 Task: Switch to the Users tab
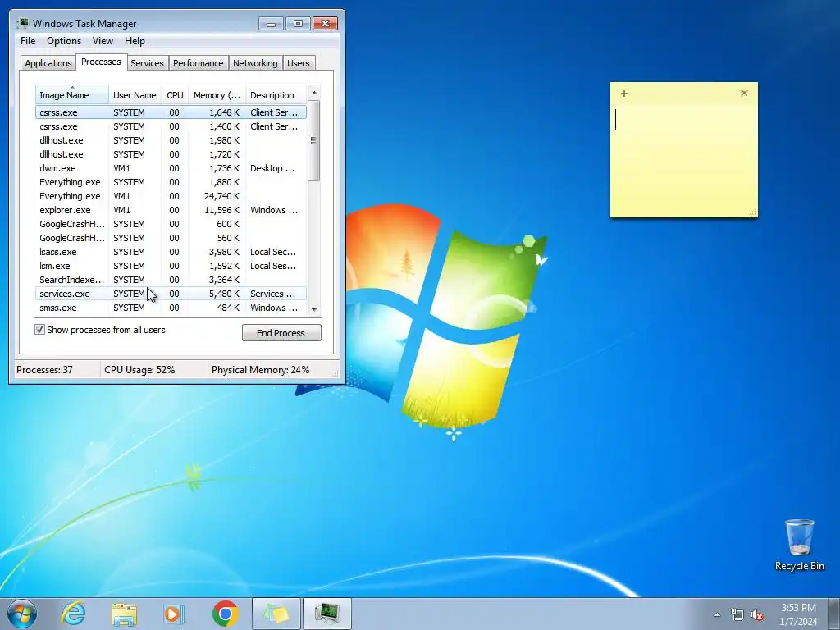[298, 63]
